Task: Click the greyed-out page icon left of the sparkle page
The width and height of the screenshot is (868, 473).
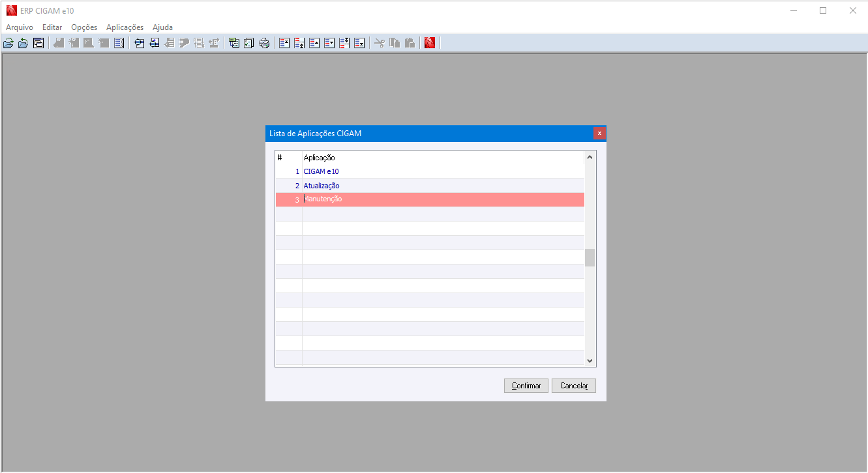Action: coord(59,43)
